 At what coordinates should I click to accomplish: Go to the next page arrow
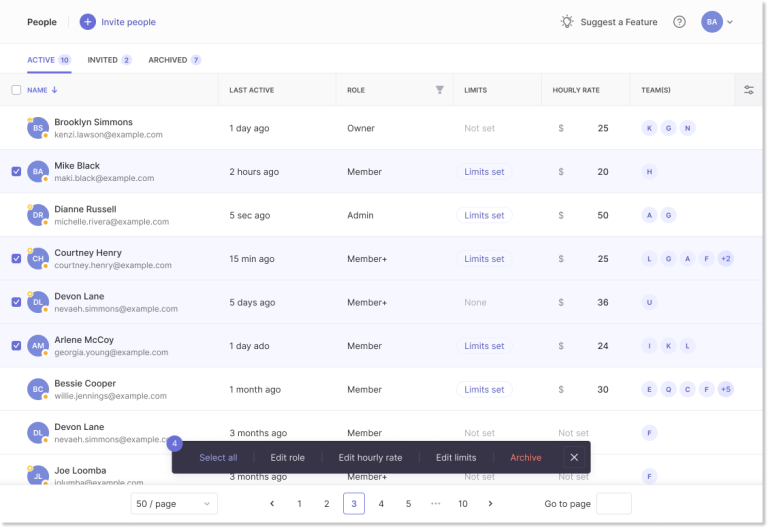point(490,504)
